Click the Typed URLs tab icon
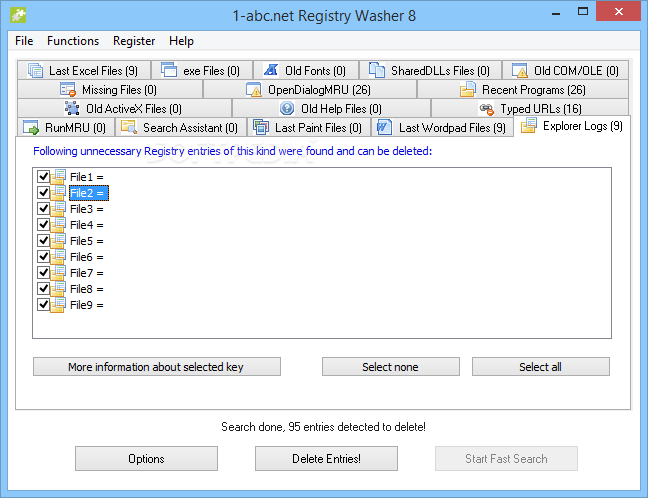The image size is (648, 498). pyautogui.click(x=486, y=109)
